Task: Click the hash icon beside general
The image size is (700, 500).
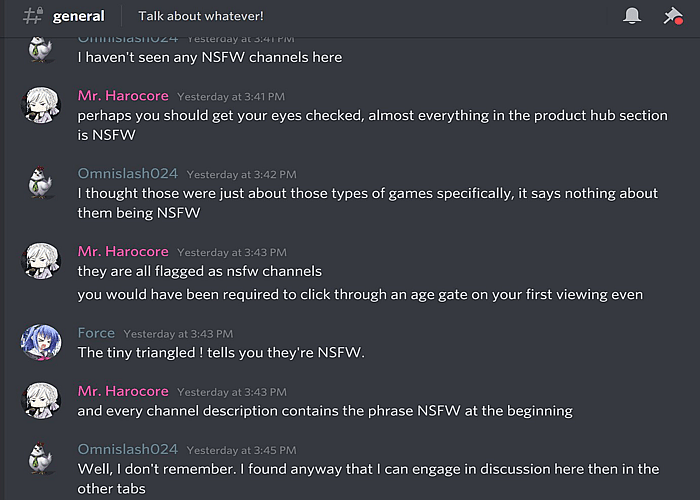Action: [33, 16]
